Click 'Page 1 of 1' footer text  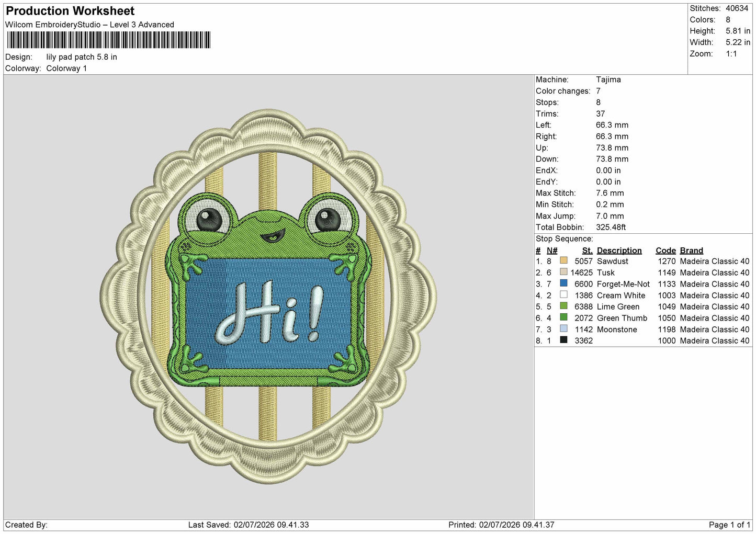click(729, 525)
